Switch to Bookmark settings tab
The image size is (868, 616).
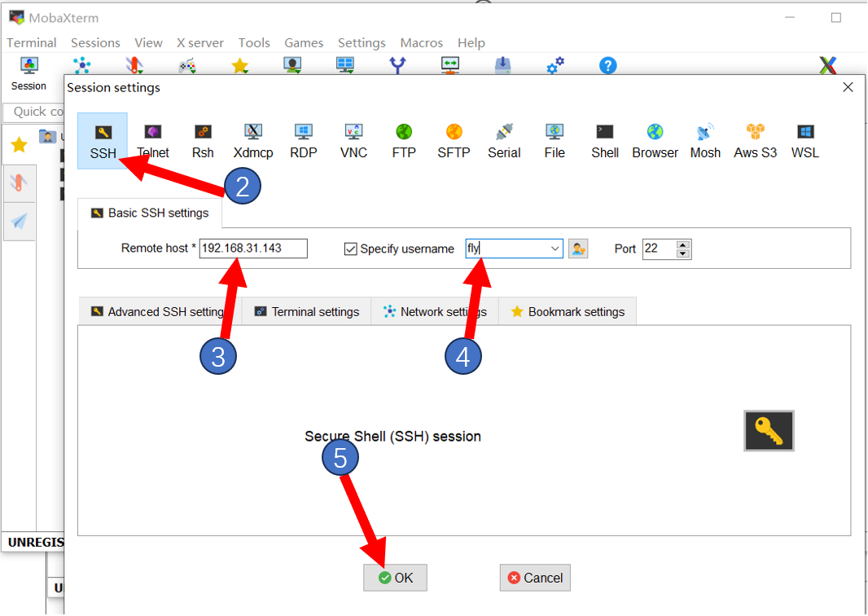pyautogui.click(x=568, y=312)
